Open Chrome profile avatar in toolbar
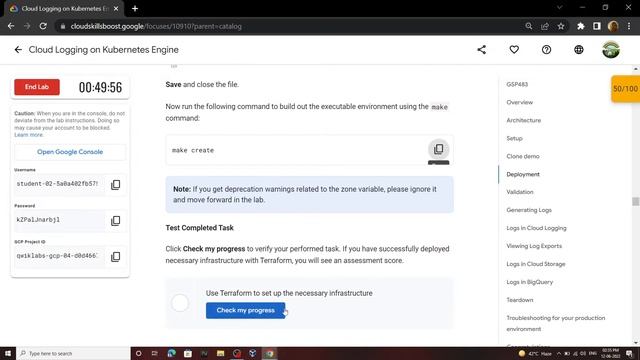640x360 pixels. 613,26
